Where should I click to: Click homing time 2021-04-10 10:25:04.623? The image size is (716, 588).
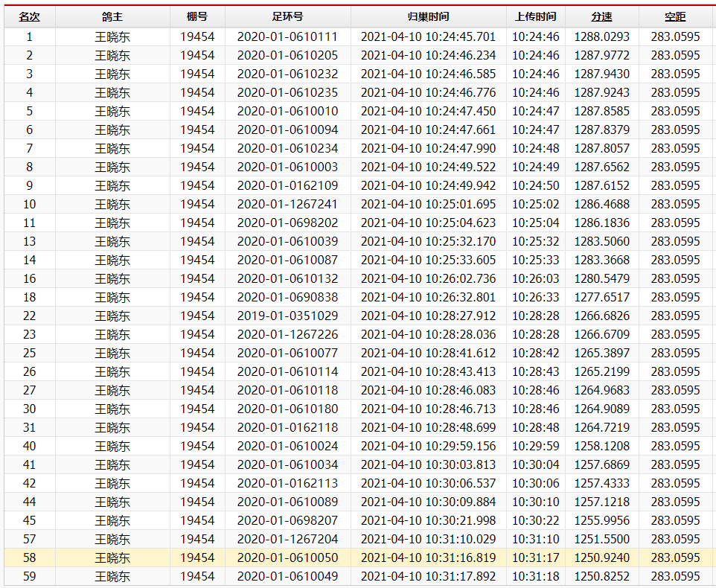point(428,223)
